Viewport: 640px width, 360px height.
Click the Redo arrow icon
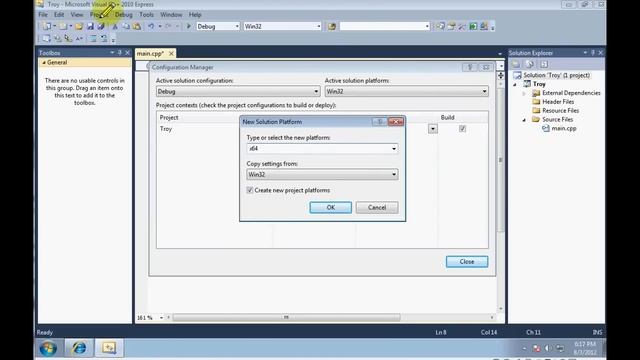tap(168, 26)
